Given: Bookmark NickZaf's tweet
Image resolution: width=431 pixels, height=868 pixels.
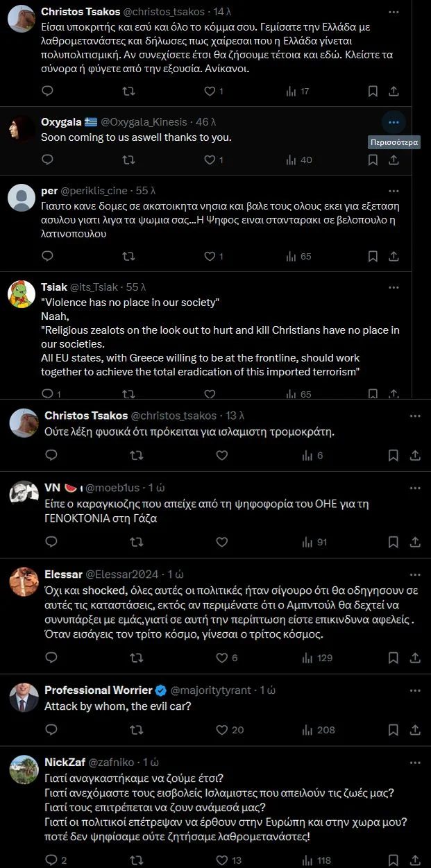Looking at the screenshot, I should pyautogui.click(x=393, y=860).
